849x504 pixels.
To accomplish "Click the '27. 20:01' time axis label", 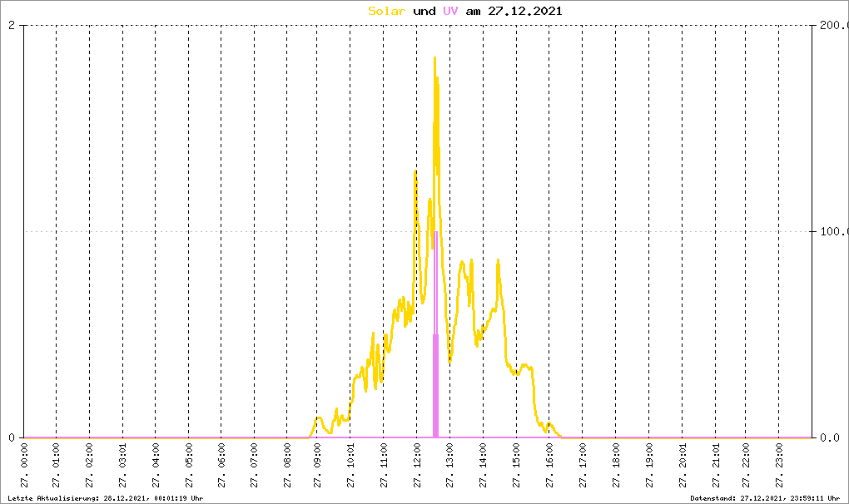I will point(683,465).
